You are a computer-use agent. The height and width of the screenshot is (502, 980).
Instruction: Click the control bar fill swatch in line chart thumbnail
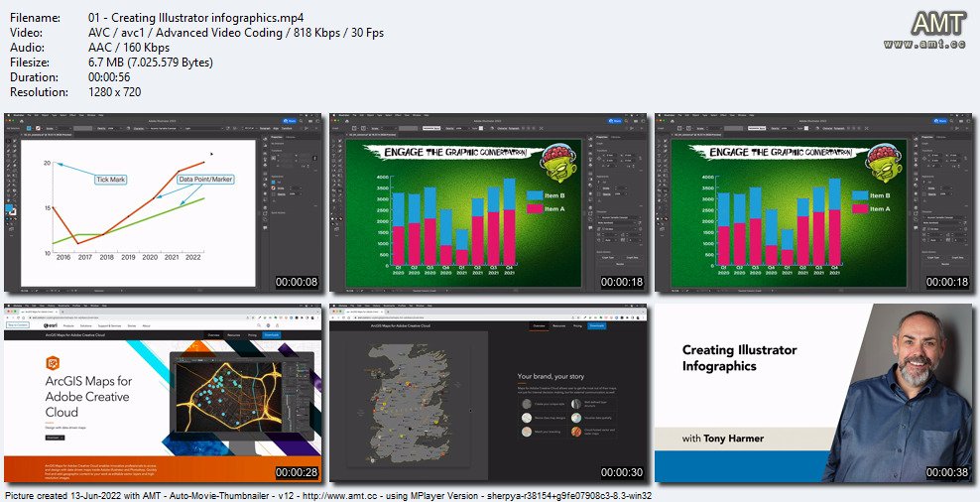click(29, 128)
